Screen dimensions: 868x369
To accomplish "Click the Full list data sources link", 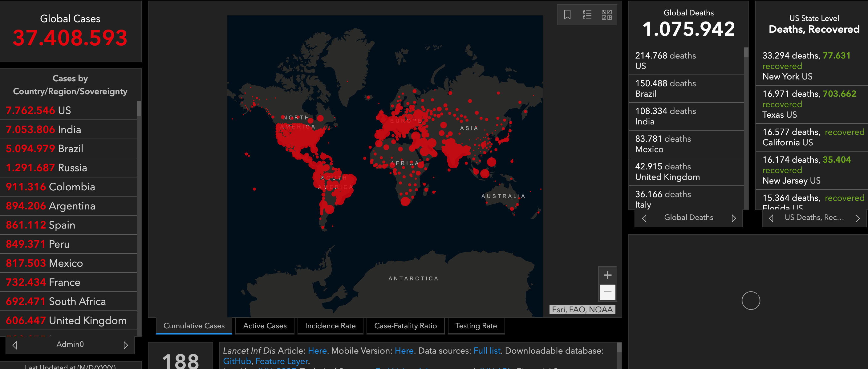I will (487, 351).
